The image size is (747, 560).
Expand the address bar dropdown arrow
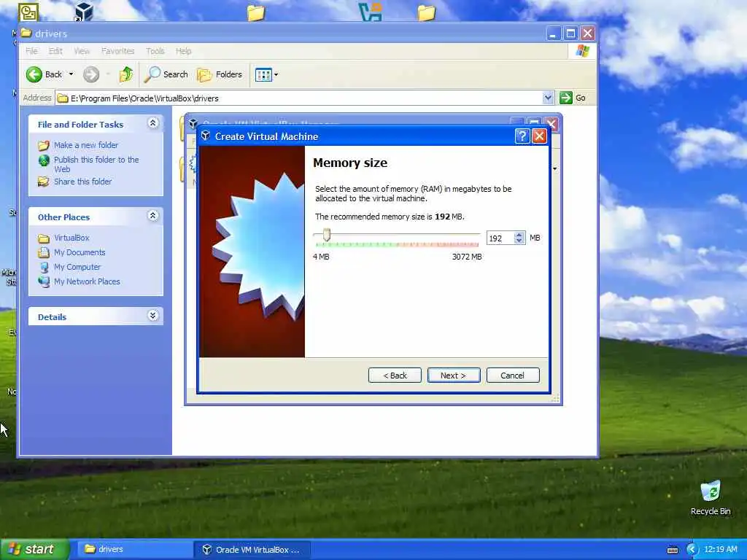pos(548,98)
